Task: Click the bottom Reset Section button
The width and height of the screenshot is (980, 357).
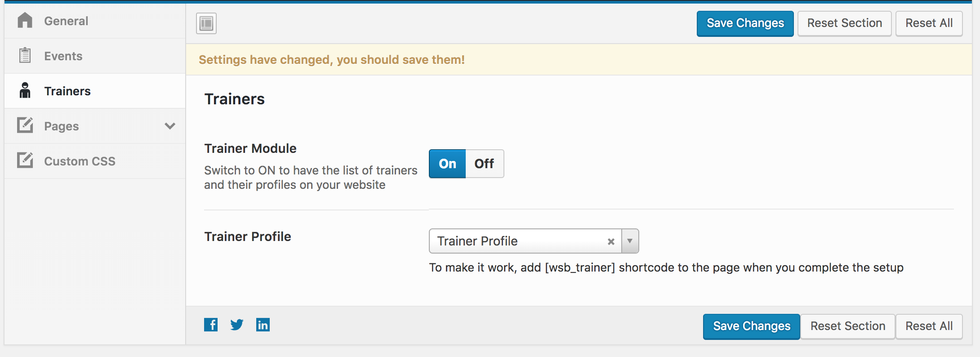Action: [848, 326]
